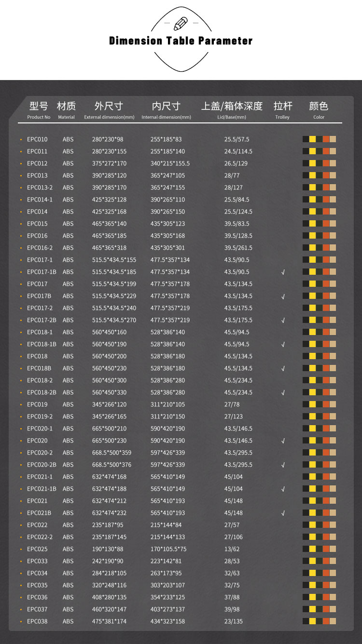The width and height of the screenshot is (362, 644).
Task: Click internal dimension 170*105.5*75
Action: (168, 549)
